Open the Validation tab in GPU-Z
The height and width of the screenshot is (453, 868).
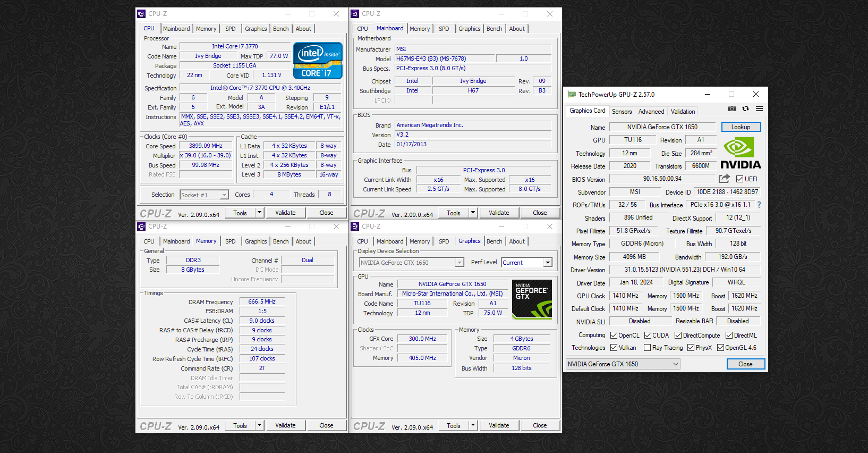683,112
